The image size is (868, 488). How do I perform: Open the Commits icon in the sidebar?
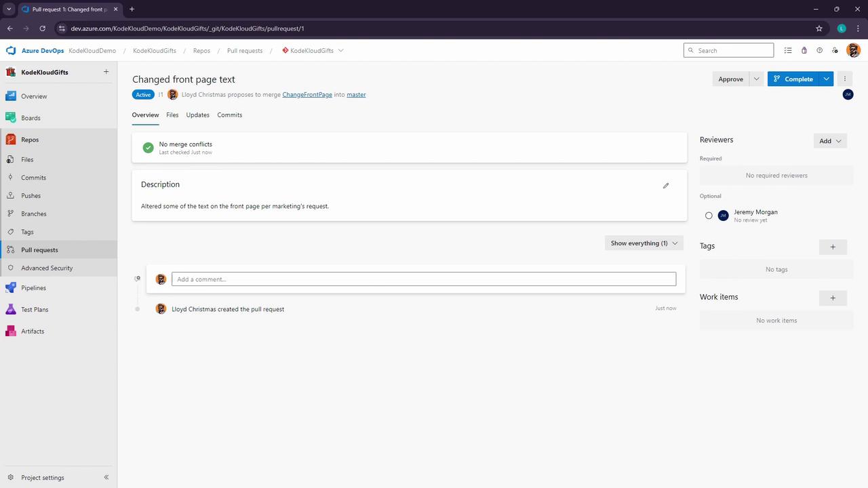click(x=10, y=178)
